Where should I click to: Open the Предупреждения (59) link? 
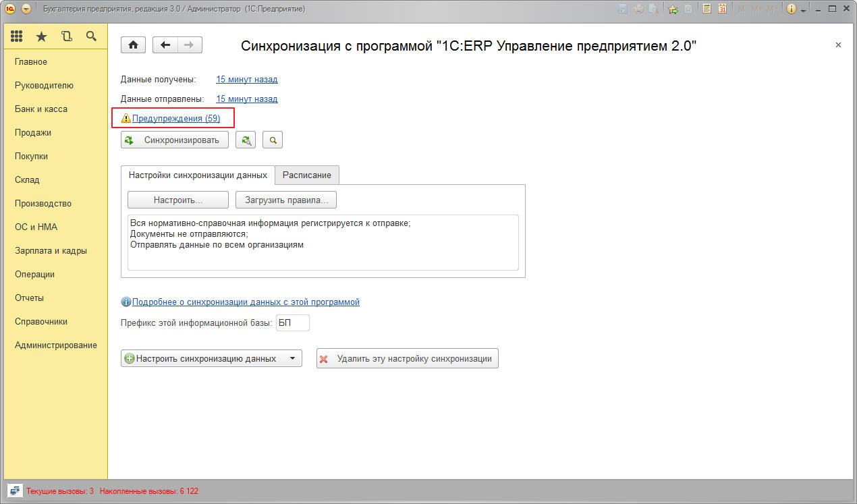click(x=175, y=119)
